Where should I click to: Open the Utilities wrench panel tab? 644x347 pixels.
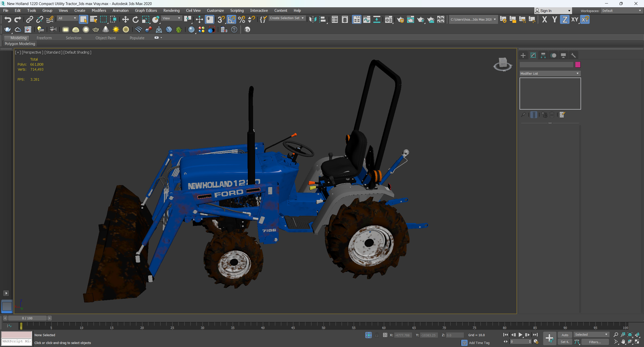[x=573, y=55]
